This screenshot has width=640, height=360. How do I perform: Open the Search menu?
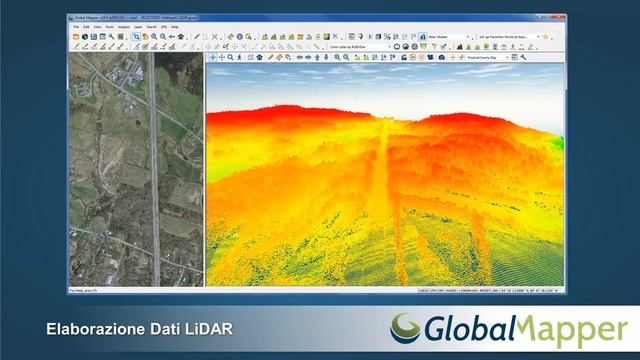151,27
